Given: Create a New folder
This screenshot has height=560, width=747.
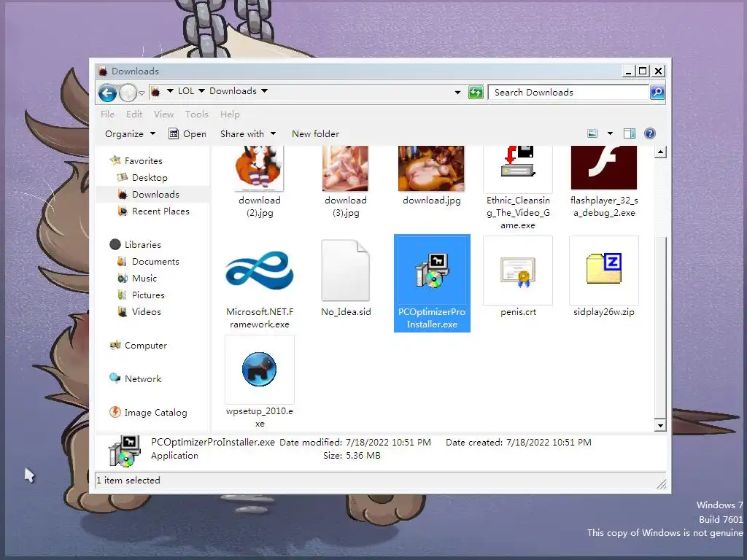Looking at the screenshot, I should pos(315,134).
